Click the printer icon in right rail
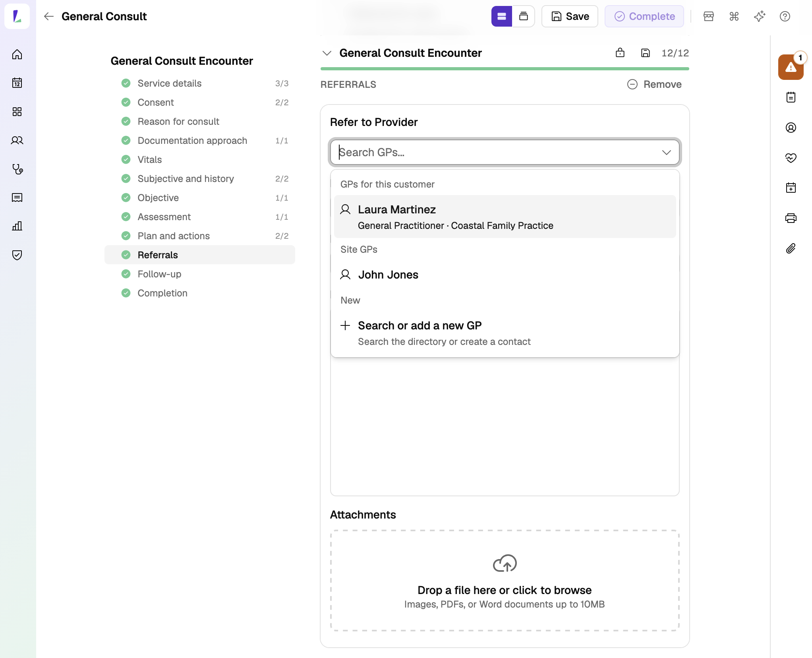This screenshot has width=812, height=658. tap(791, 218)
